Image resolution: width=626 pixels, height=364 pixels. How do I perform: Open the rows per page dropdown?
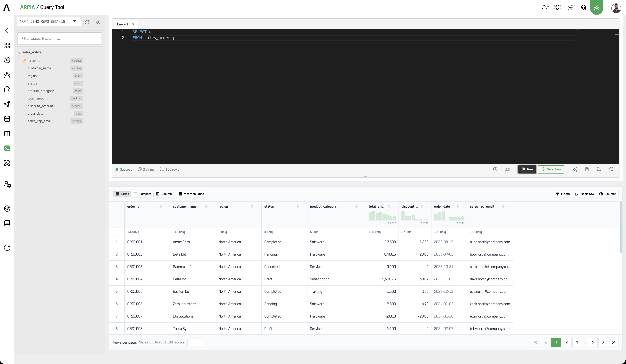(x=196, y=342)
